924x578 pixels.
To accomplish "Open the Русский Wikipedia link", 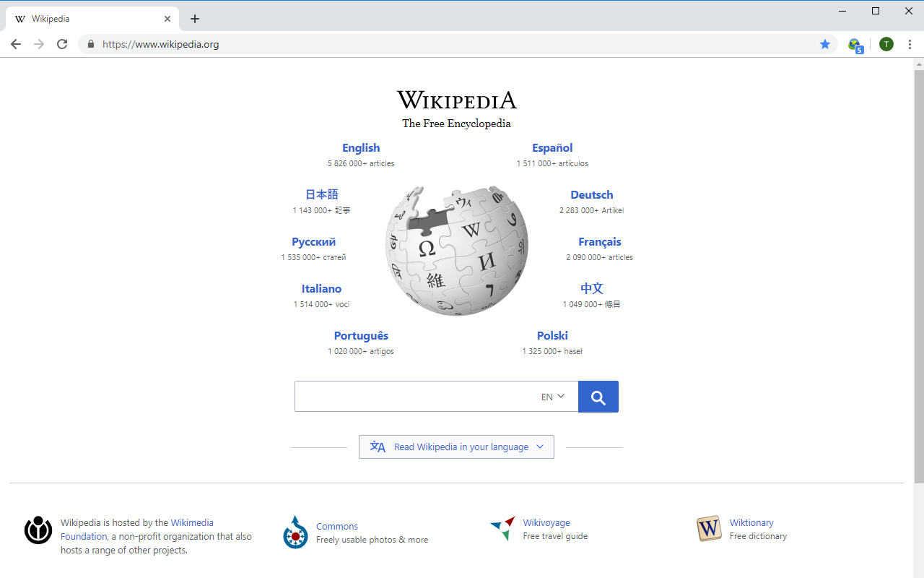I will click(x=313, y=241).
